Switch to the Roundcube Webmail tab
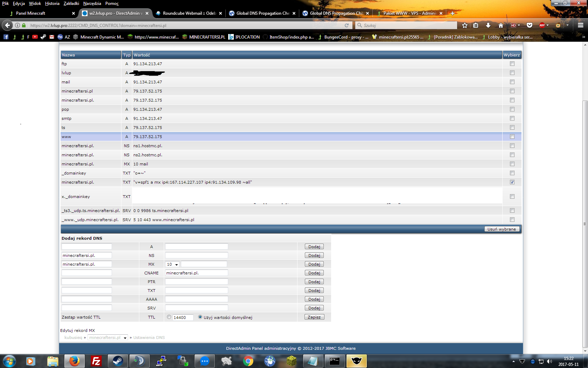This screenshot has width=588, height=368. [x=188, y=13]
